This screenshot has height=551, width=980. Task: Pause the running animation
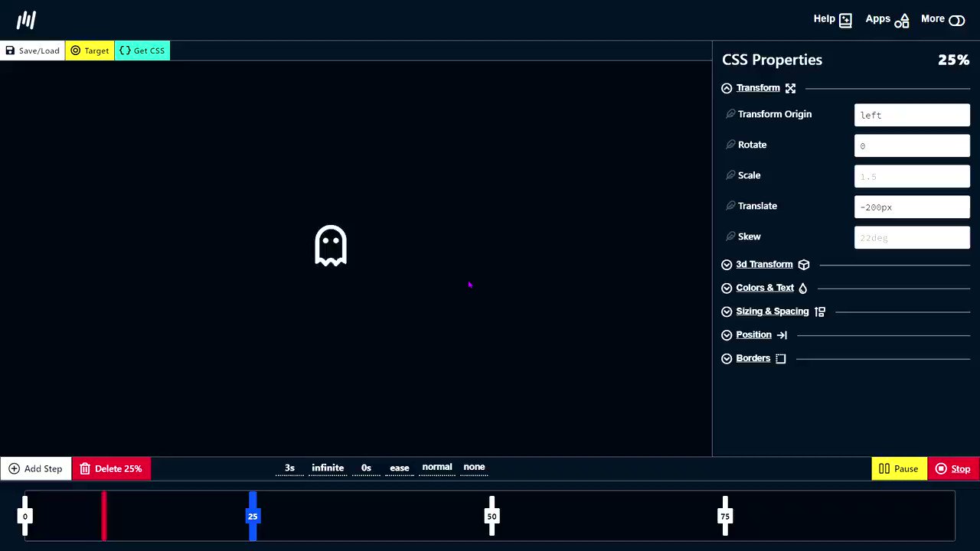[899, 468]
